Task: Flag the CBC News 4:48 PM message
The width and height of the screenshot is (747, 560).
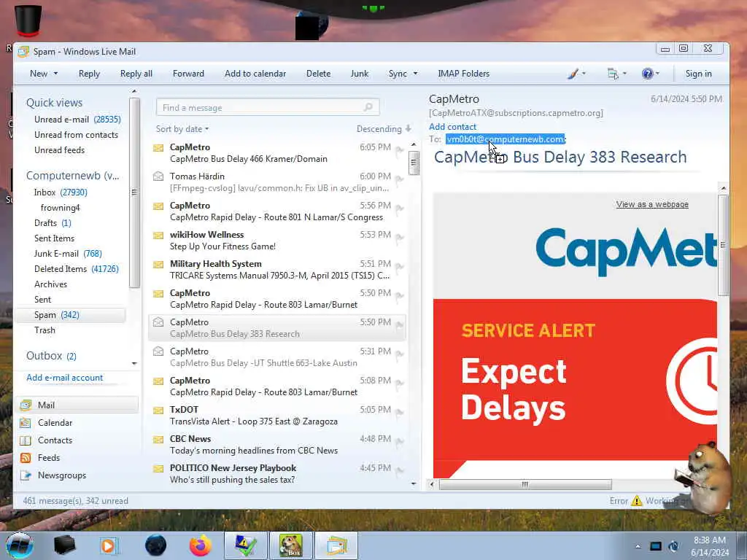Action: [x=399, y=443]
